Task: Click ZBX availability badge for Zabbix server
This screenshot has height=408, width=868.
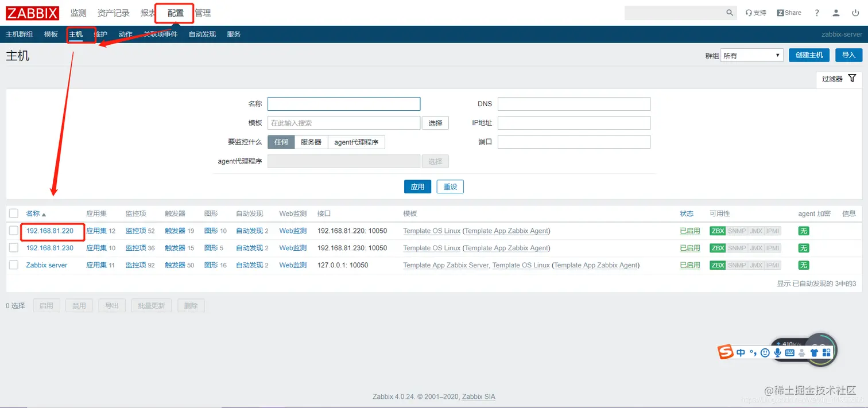Action: pos(718,265)
